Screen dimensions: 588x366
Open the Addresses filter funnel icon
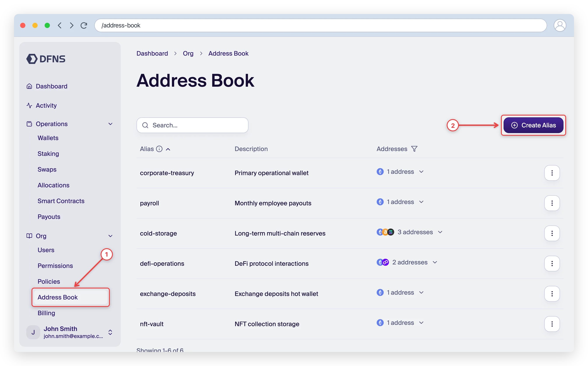(x=414, y=149)
